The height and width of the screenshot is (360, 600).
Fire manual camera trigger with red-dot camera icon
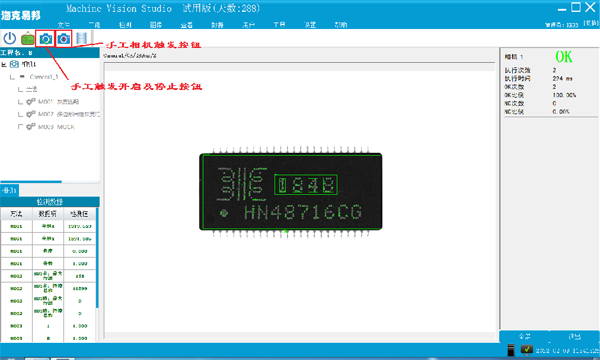tap(64, 39)
